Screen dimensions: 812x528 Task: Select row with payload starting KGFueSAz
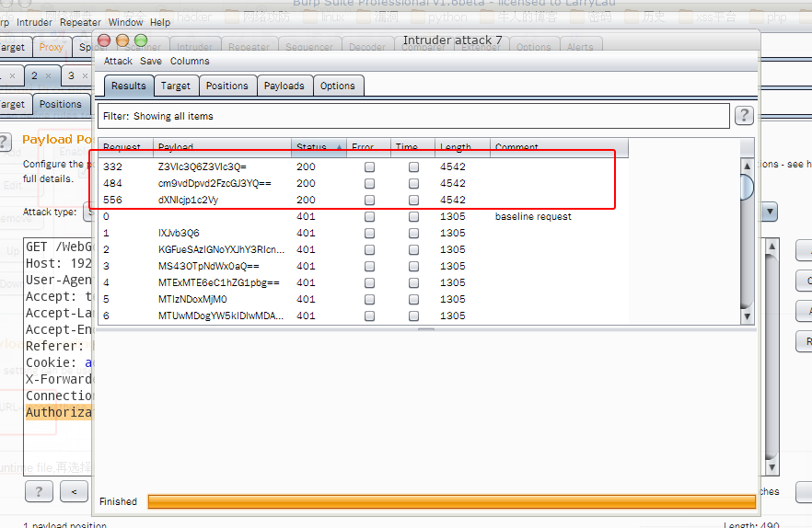363,249
